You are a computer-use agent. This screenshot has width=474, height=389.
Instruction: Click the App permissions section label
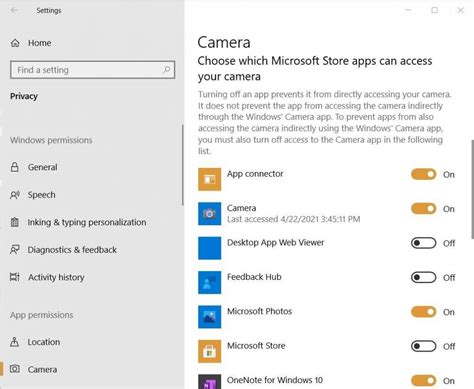[x=41, y=315]
